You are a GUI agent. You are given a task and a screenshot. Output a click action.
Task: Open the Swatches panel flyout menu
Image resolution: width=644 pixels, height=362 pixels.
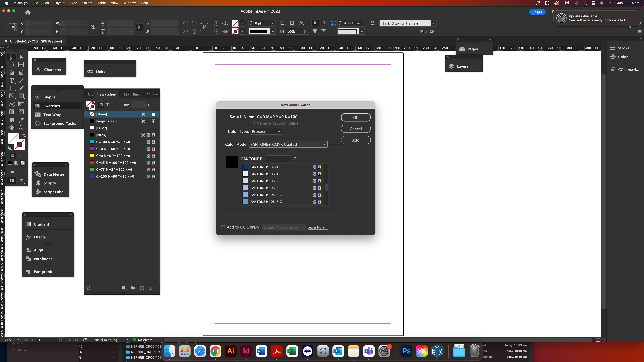[156, 94]
